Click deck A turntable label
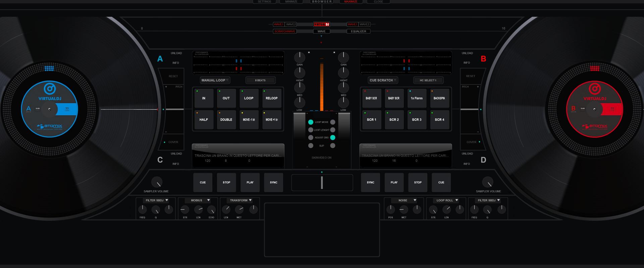This screenshot has height=268, width=644. pyautogui.click(x=50, y=109)
